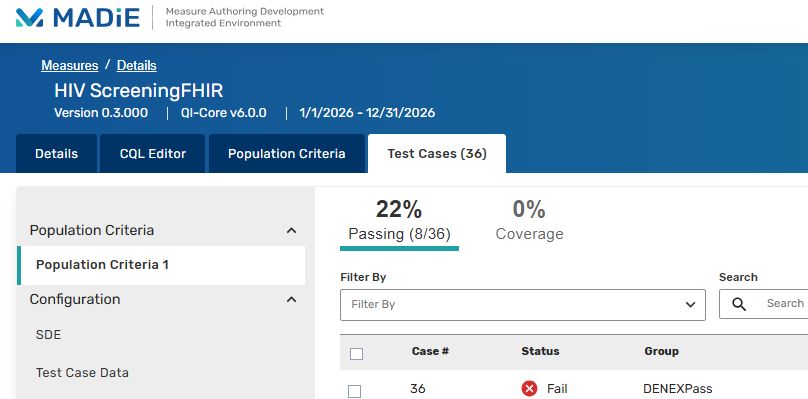The width and height of the screenshot is (808, 399).
Task: Open the Test Case Data configuration item
Action: (82, 372)
